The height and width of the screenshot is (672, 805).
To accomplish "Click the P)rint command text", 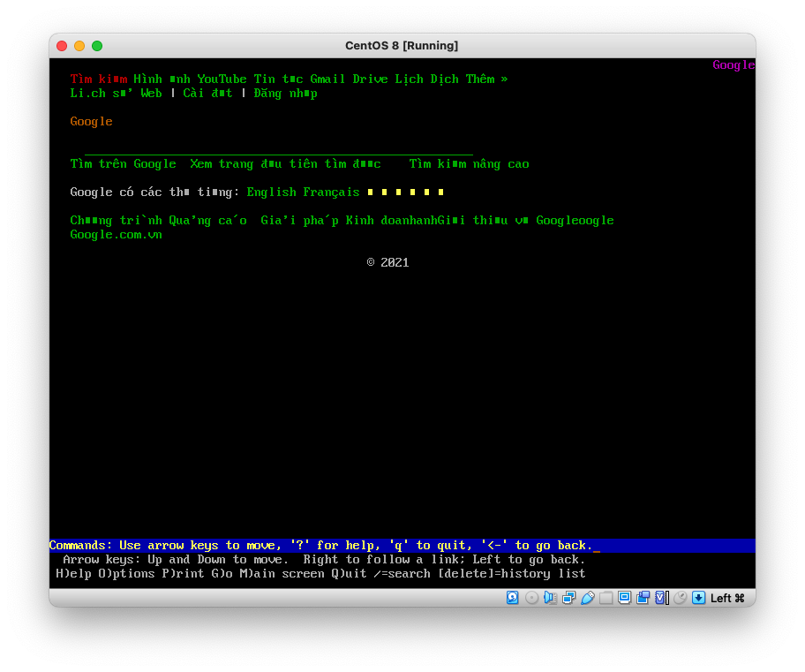I will (x=183, y=574).
